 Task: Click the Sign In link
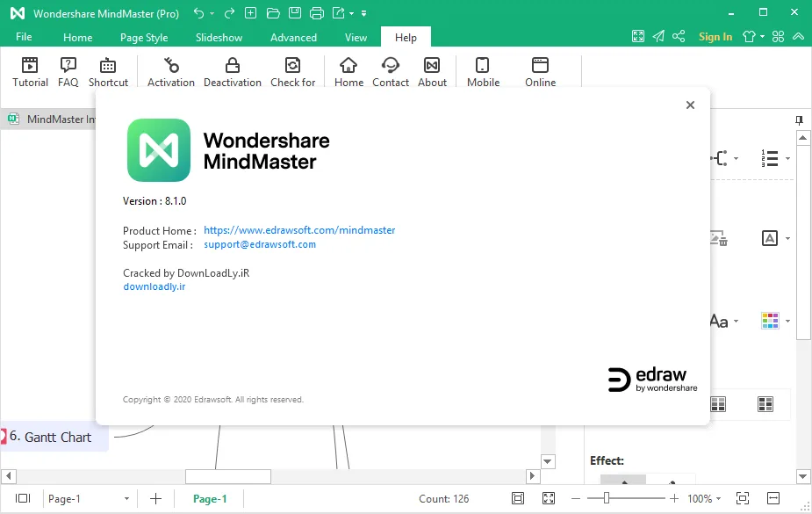[x=715, y=37]
